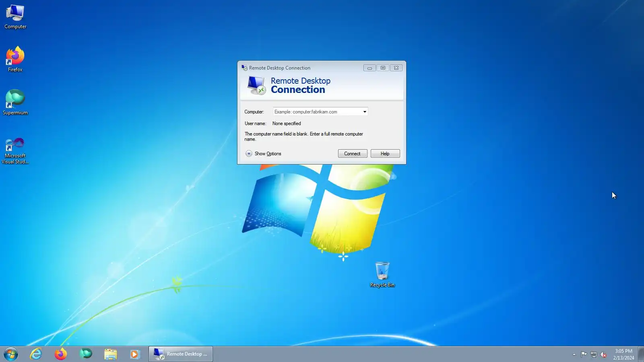
Task: Open Windows Media Player from the taskbar
Action: 135,354
